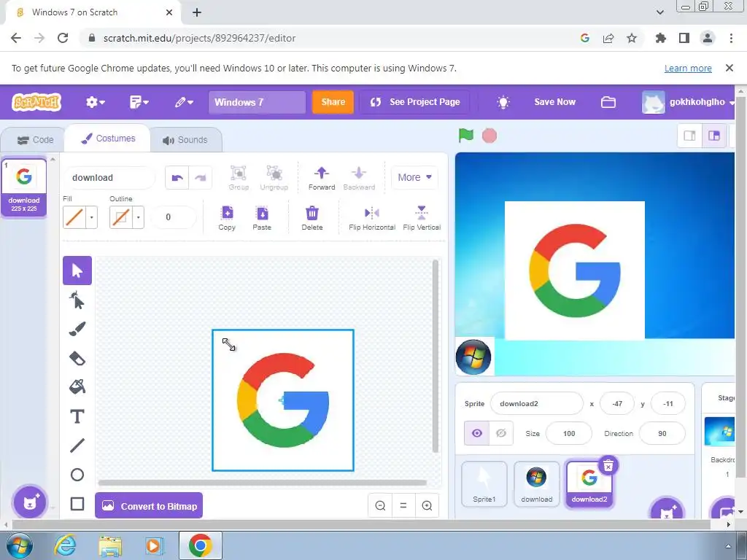747x560 pixels.
Task: Move selection Forward
Action: tap(322, 178)
